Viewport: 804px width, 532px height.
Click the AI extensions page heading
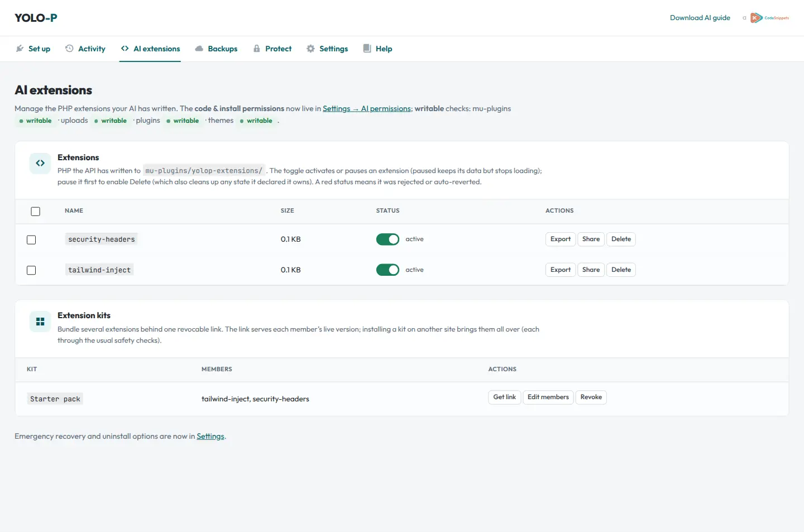[53, 90]
